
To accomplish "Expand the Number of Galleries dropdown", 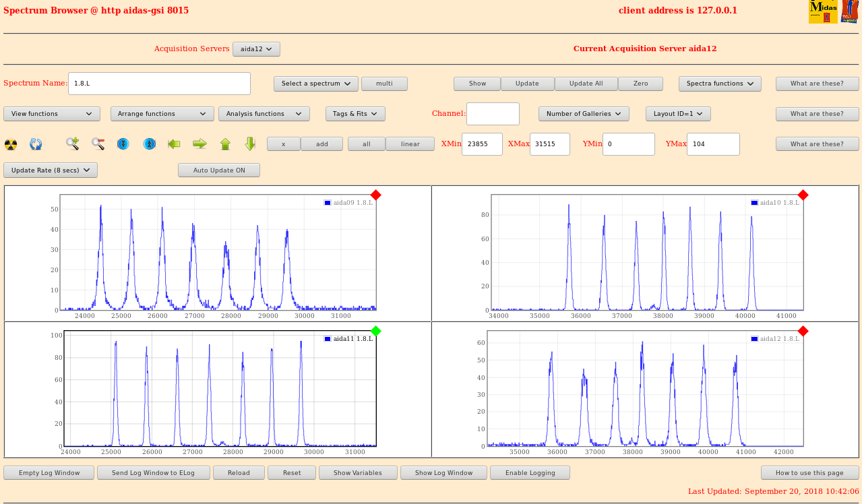I will pyautogui.click(x=584, y=114).
